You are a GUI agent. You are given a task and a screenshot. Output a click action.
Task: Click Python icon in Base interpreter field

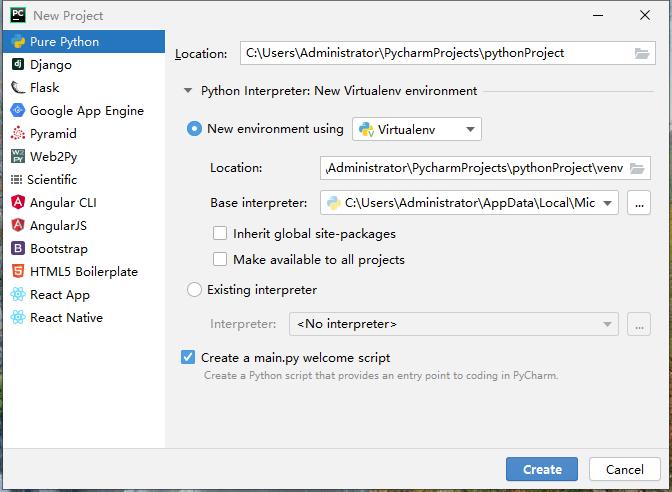[x=333, y=203]
